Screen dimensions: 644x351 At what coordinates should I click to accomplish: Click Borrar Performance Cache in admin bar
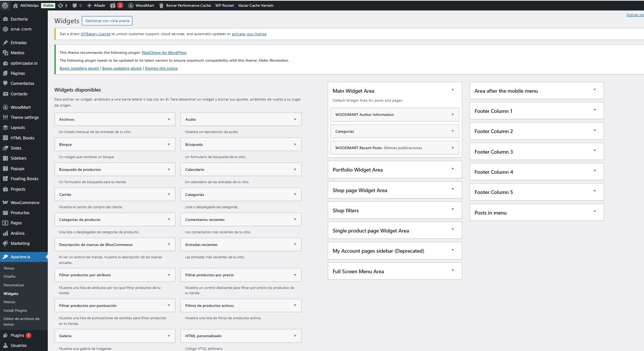(x=188, y=6)
